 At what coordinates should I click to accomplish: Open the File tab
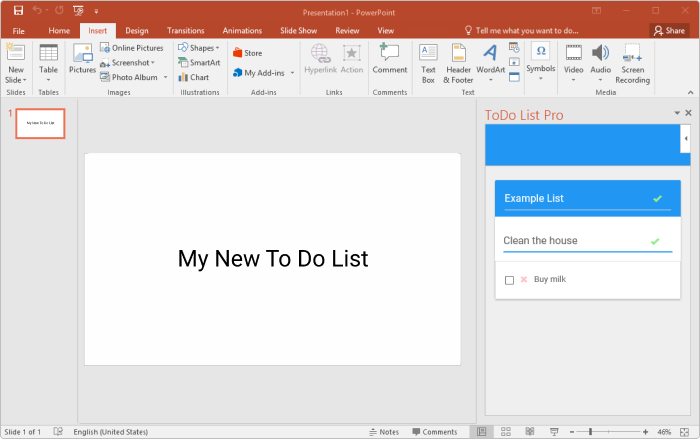19,31
